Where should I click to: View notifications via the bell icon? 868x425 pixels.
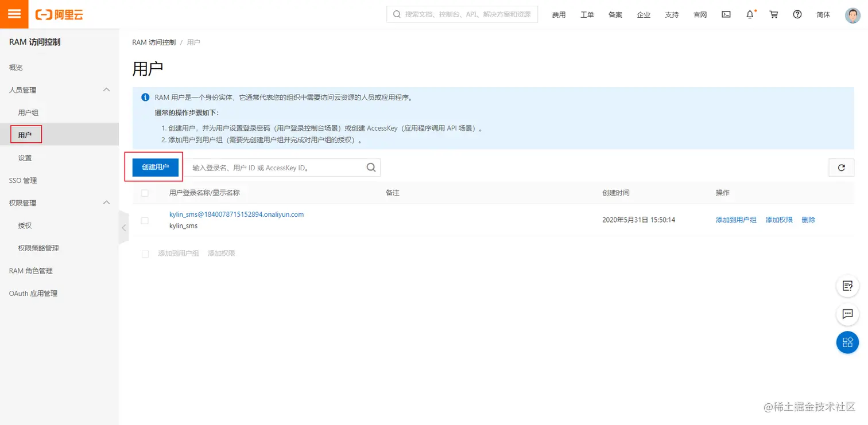pyautogui.click(x=750, y=15)
